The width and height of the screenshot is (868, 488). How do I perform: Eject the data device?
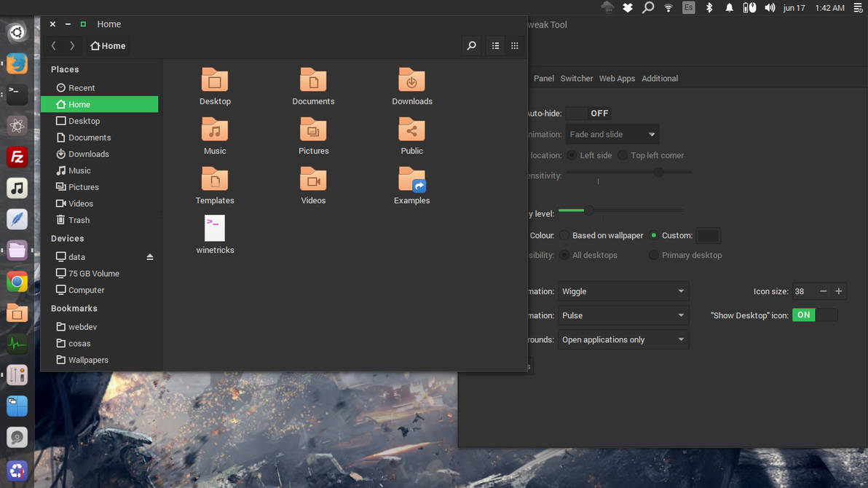point(150,257)
